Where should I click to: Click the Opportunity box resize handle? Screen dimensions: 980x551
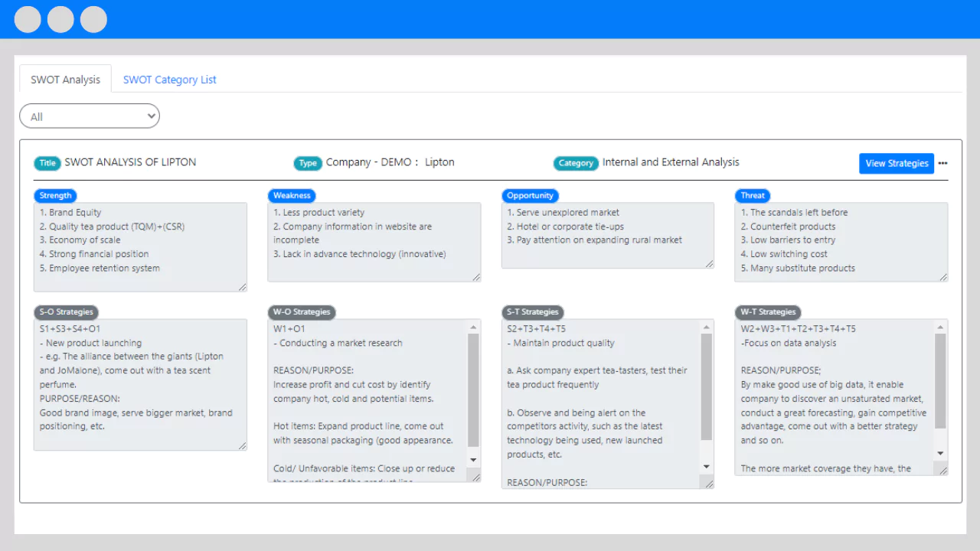pyautogui.click(x=710, y=264)
